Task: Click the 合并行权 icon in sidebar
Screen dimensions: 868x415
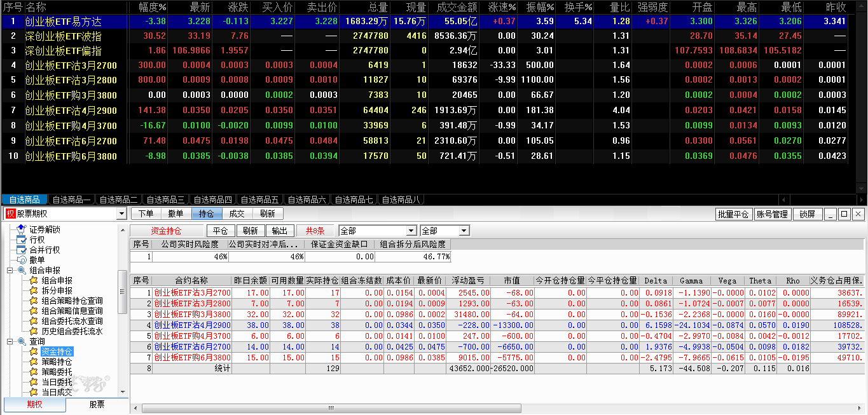Action: pos(22,250)
